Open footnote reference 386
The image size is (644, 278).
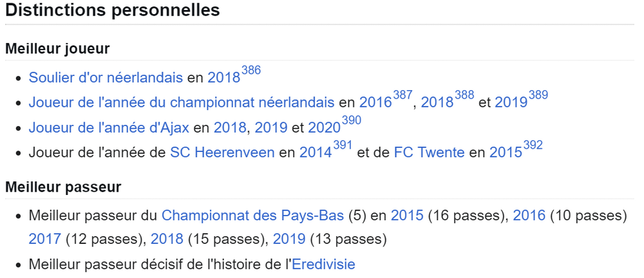coord(251,71)
